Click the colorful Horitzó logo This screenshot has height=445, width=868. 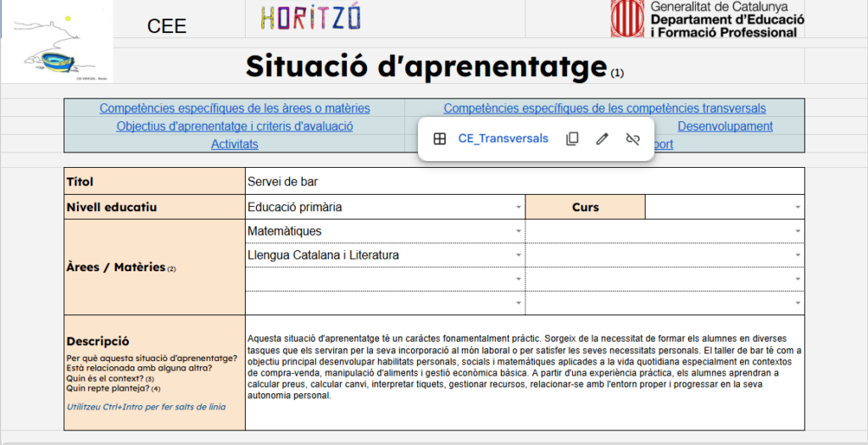310,17
